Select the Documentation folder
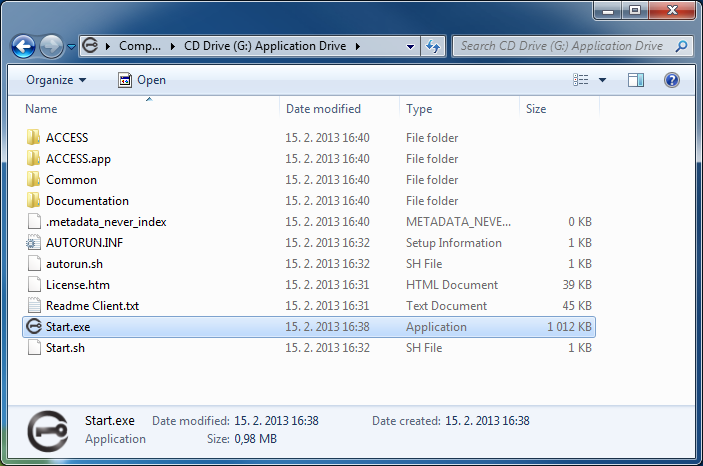Screen dimensions: 703x466 coord(87,201)
